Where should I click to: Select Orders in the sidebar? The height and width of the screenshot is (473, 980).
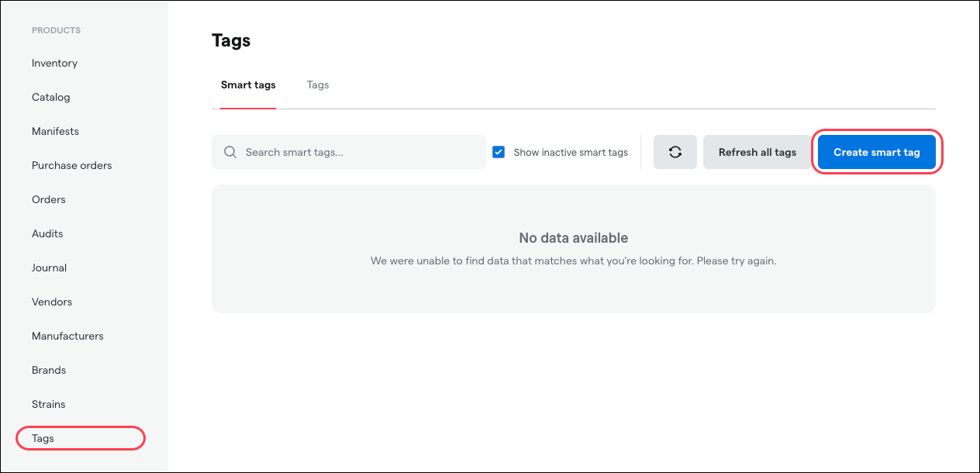pos(49,199)
